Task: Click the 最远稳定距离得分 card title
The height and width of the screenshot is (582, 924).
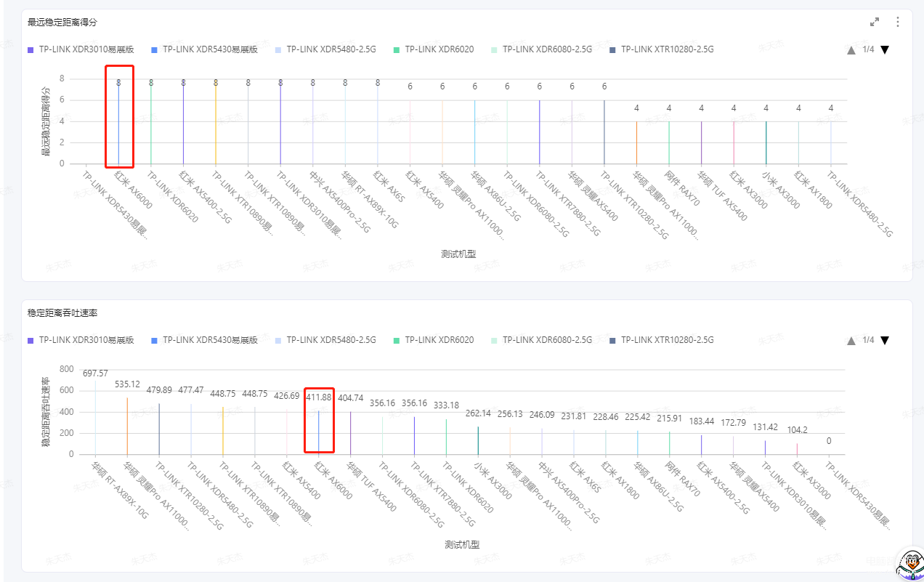Action: pos(62,22)
